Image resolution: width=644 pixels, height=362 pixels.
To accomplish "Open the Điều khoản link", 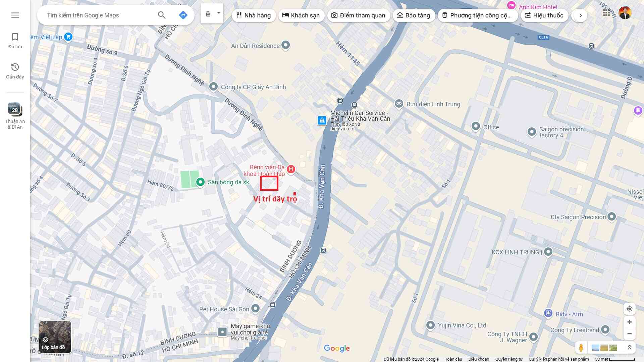I will (479, 359).
